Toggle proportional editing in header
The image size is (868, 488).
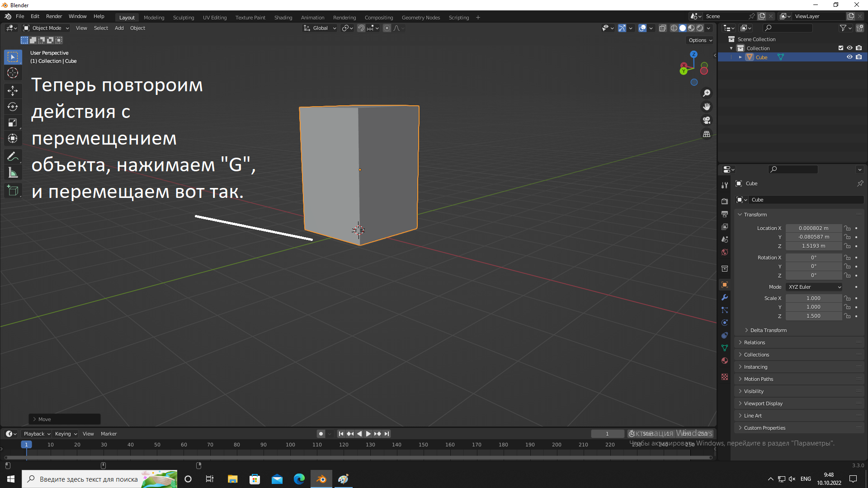tap(387, 28)
